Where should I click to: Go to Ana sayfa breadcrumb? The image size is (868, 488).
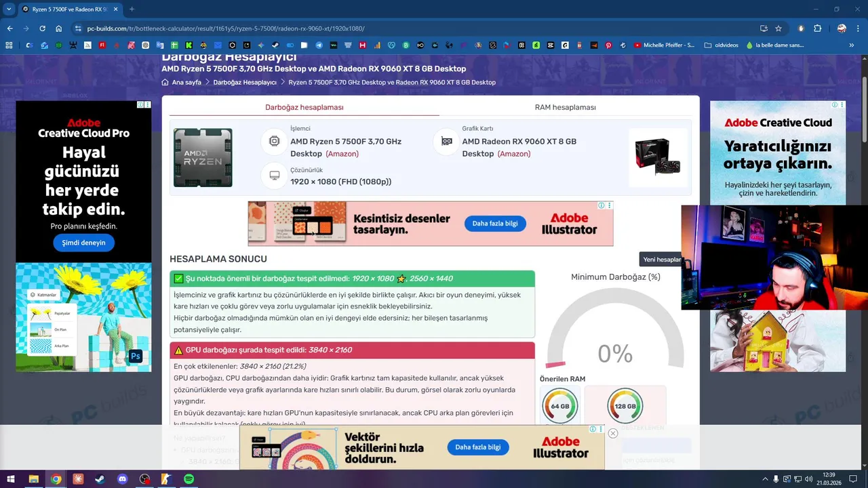[x=186, y=82]
